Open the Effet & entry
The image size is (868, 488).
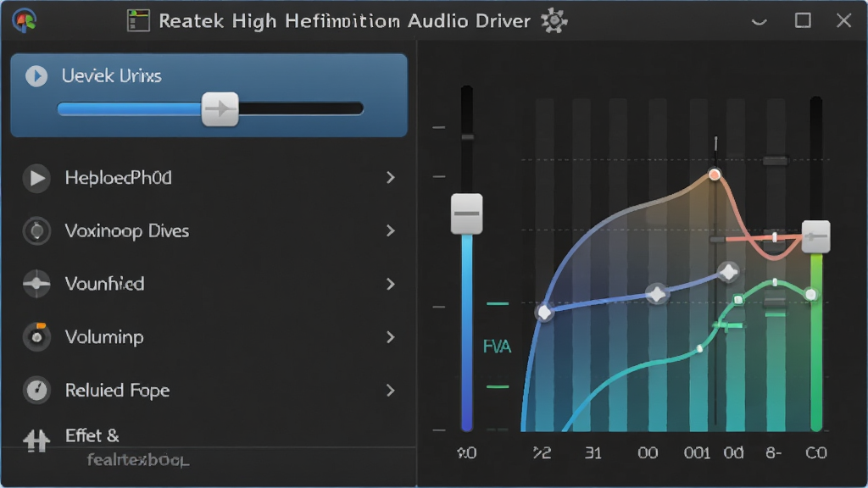click(x=92, y=435)
